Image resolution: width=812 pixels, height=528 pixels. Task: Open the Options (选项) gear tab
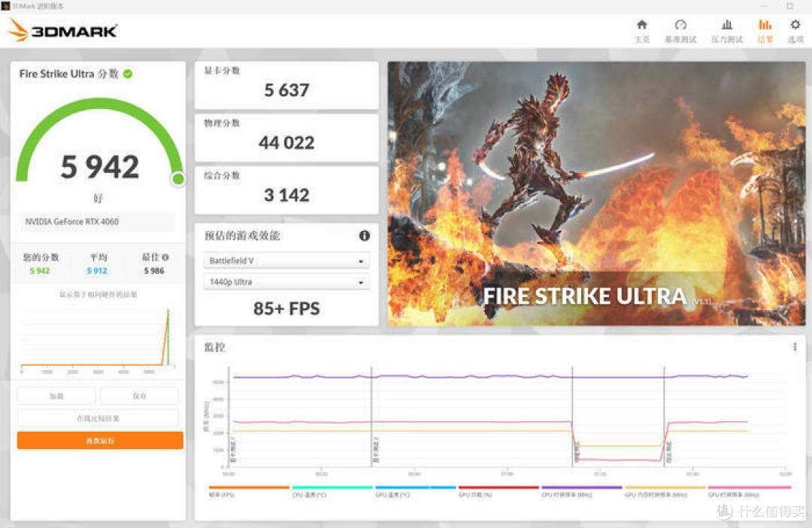795,31
